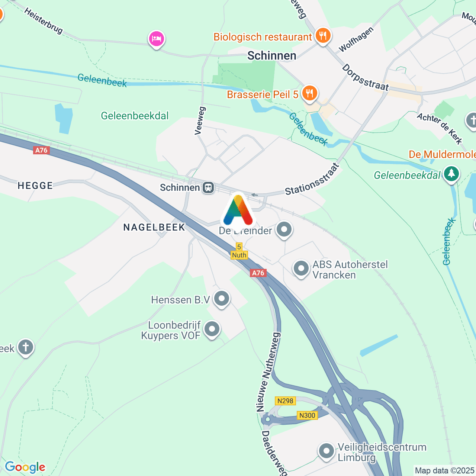476x476 pixels.
Task: Open the Biologisch restaurant pin
Action: [x=323, y=36]
